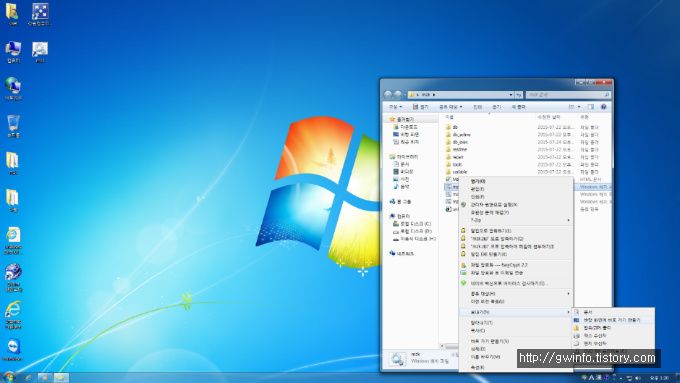Screen dimensions: 680x383
Task: Choose 호환성 문제 해결 in context menu
Action: pos(516,212)
